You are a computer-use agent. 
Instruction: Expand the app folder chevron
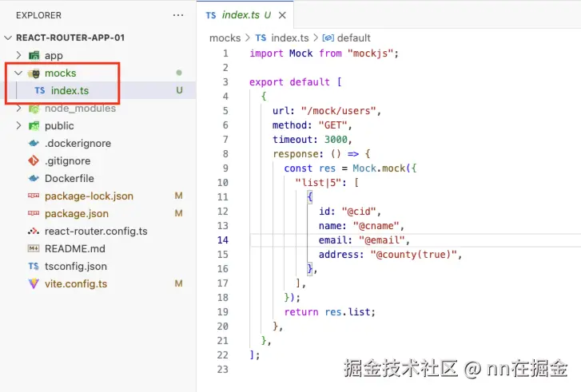(18, 55)
